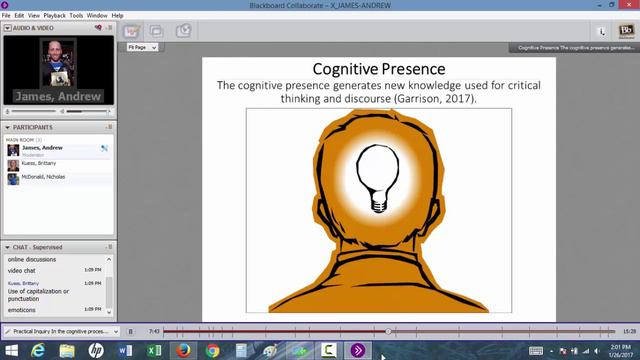
Task: Open Chat panel options menu
Action: (109, 247)
